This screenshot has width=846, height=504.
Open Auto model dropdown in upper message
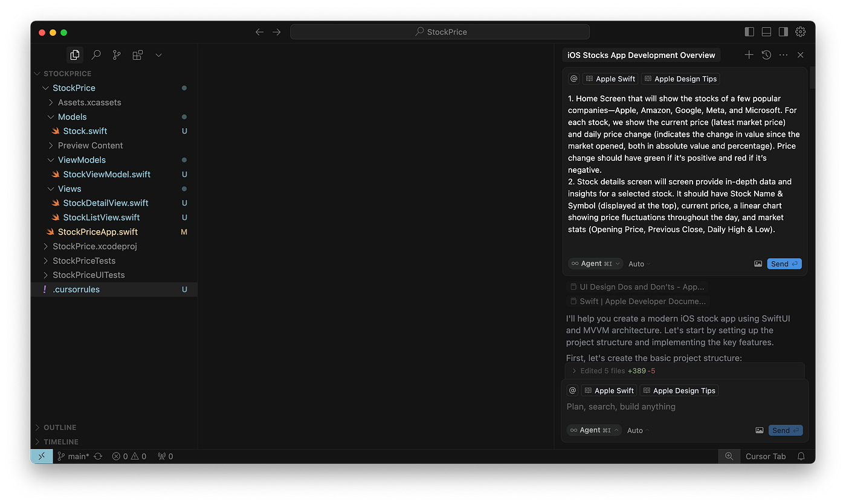[639, 264]
